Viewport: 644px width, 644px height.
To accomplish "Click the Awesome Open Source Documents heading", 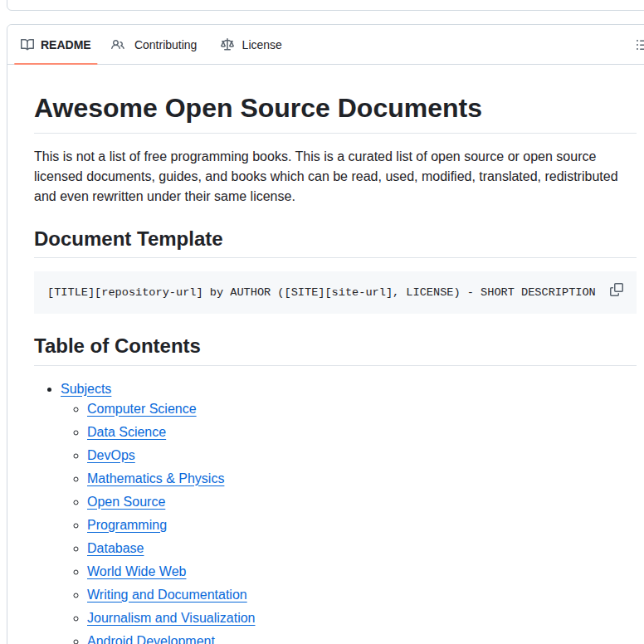I will click(x=258, y=109).
